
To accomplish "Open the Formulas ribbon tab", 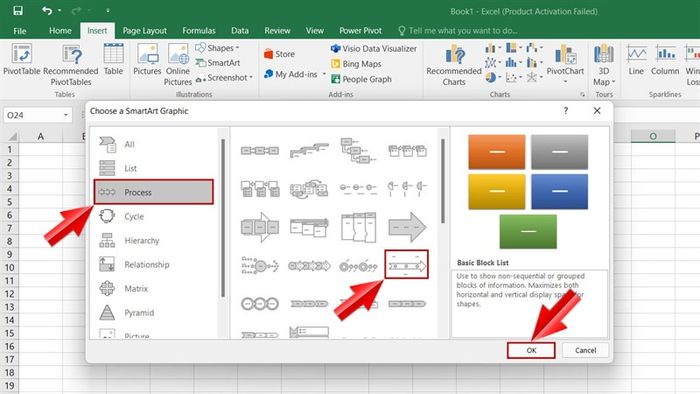I will (199, 31).
